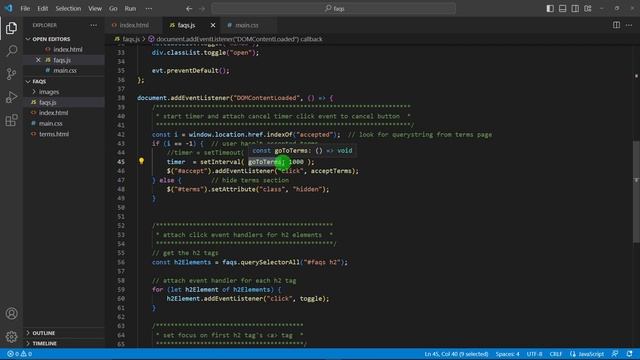The height and width of the screenshot is (360, 640).
Task: Open the Go menu
Action: coord(113,9)
